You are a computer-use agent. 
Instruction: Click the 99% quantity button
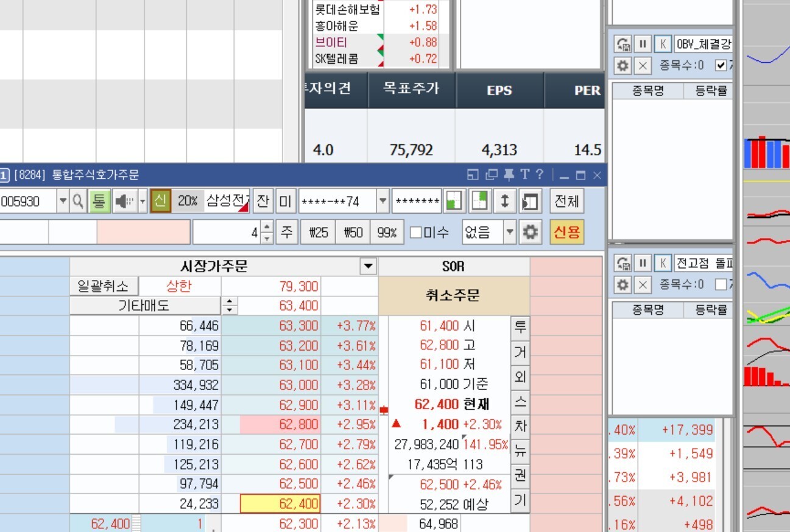(387, 233)
